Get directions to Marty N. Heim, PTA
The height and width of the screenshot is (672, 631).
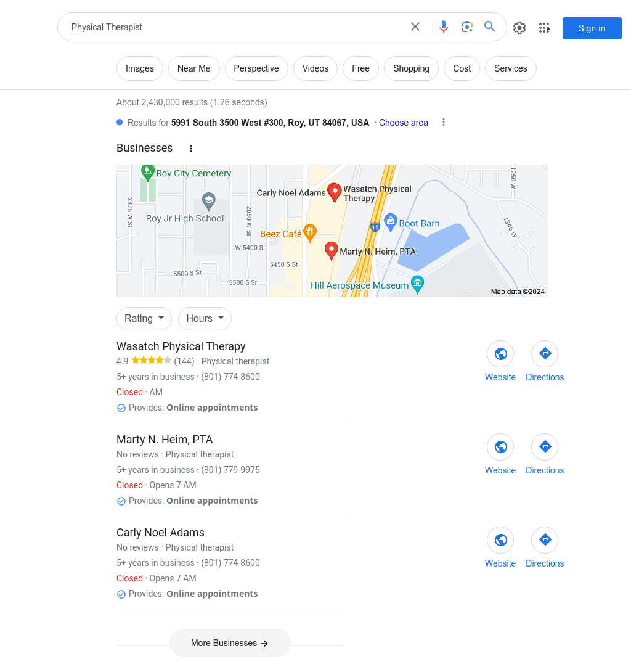pos(545,447)
